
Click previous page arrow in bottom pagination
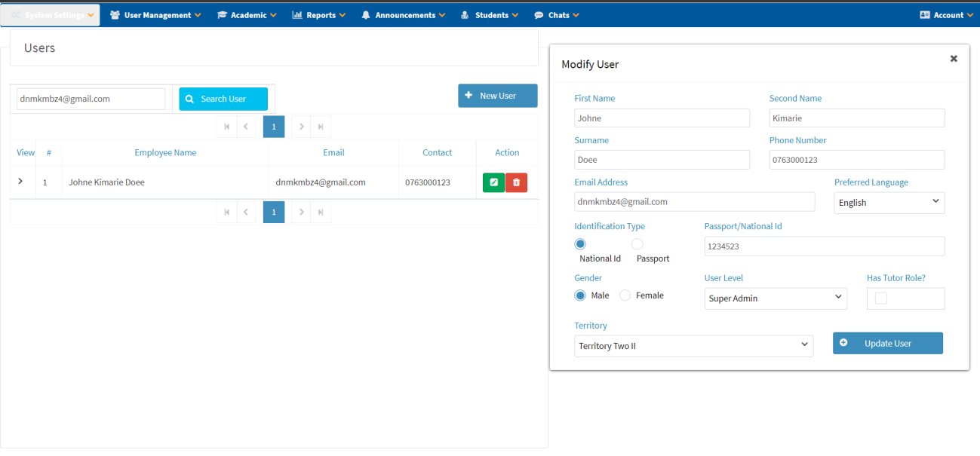(x=246, y=213)
